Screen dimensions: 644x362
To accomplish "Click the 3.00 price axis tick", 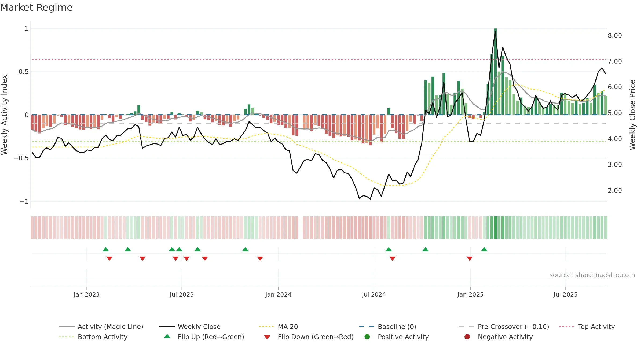I will coord(615,164).
